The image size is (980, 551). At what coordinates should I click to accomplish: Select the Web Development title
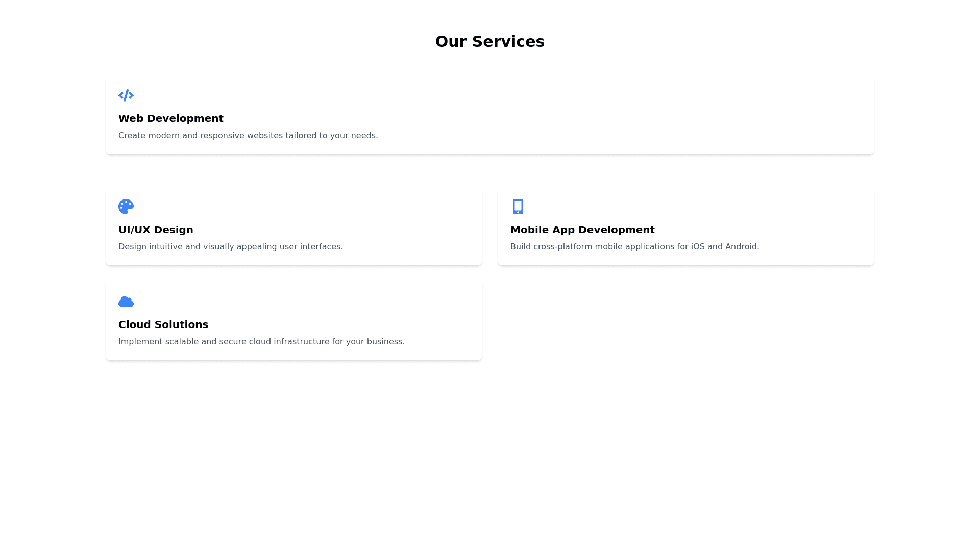click(x=170, y=118)
